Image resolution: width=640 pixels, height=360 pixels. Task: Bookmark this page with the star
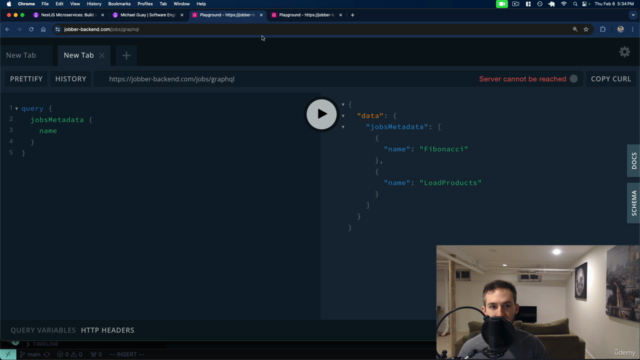[586, 29]
